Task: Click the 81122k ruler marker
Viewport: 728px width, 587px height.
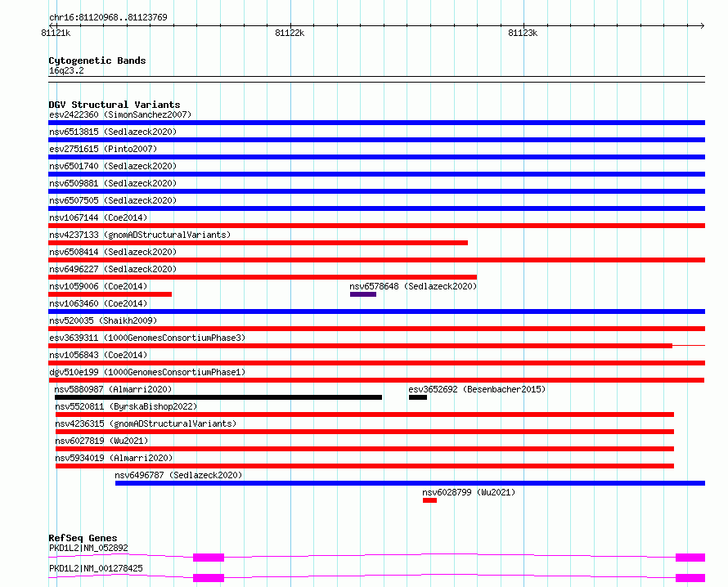Action: 290,33
